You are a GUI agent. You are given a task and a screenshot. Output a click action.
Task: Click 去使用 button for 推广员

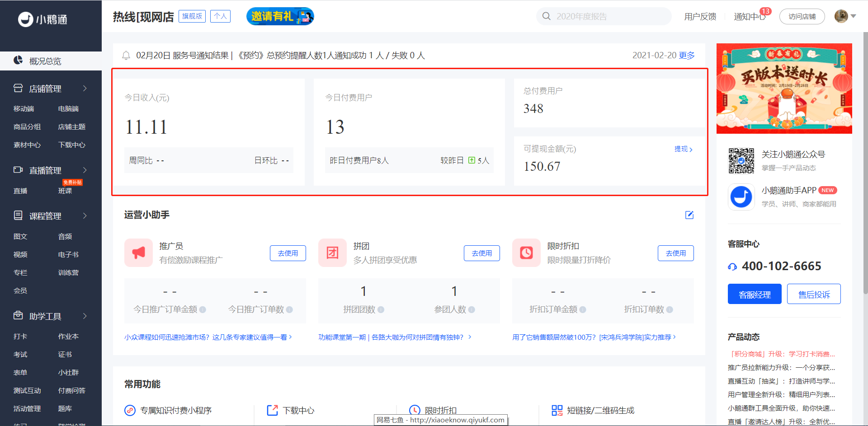pos(288,253)
